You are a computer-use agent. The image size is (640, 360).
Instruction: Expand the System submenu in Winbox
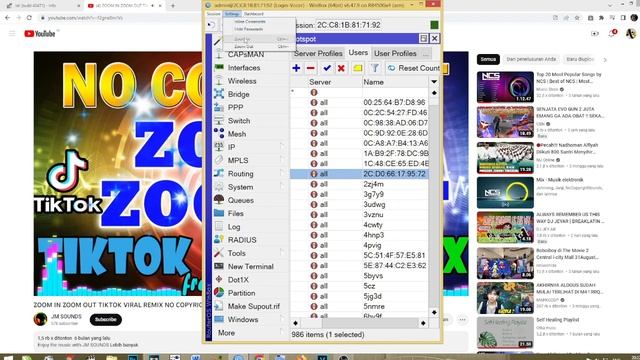(282, 187)
